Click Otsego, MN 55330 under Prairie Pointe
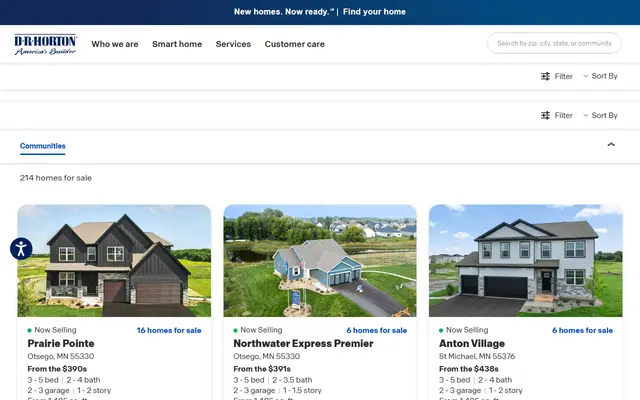Screen dimensions: 640x400 click(x=61, y=356)
